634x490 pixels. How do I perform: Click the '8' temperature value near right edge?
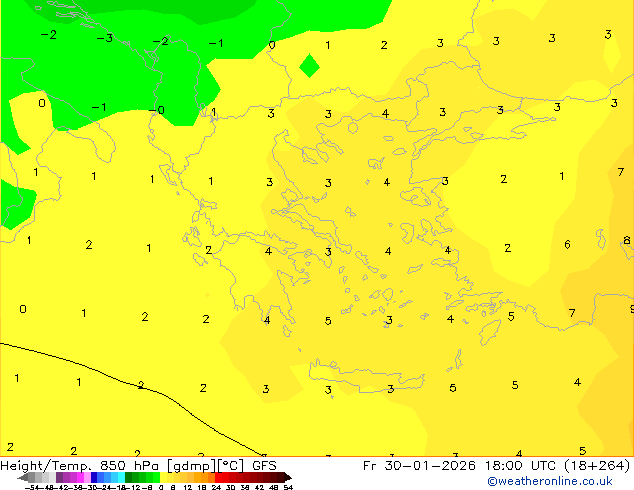click(x=627, y=240)
